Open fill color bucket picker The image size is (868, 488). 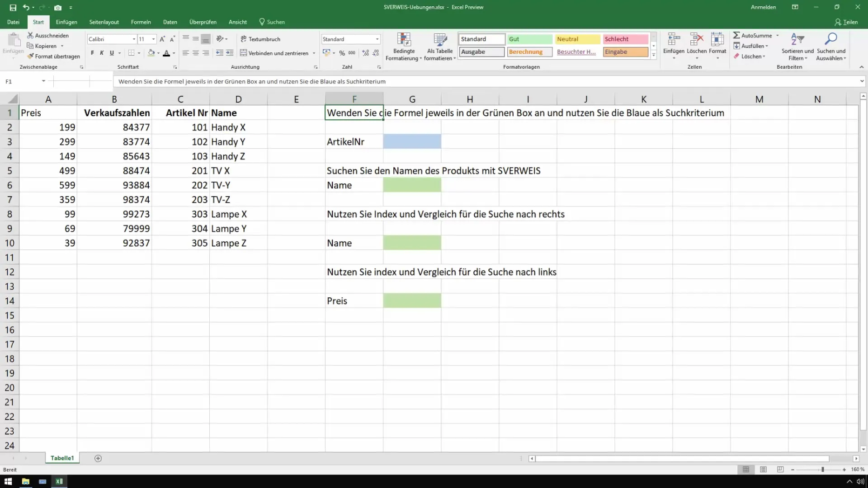151,53
